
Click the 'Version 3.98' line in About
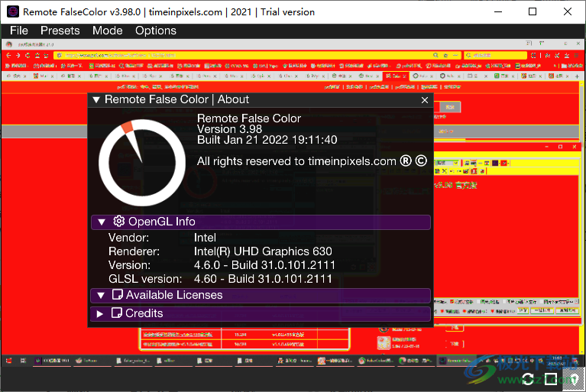(229, 129)
